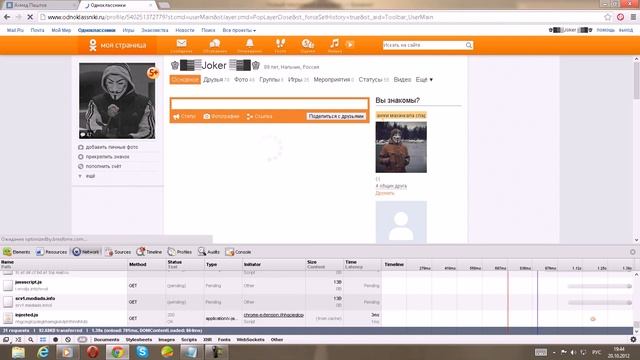
Task: Click the video play icon in toolbar
Action: (x=350, y=44)
